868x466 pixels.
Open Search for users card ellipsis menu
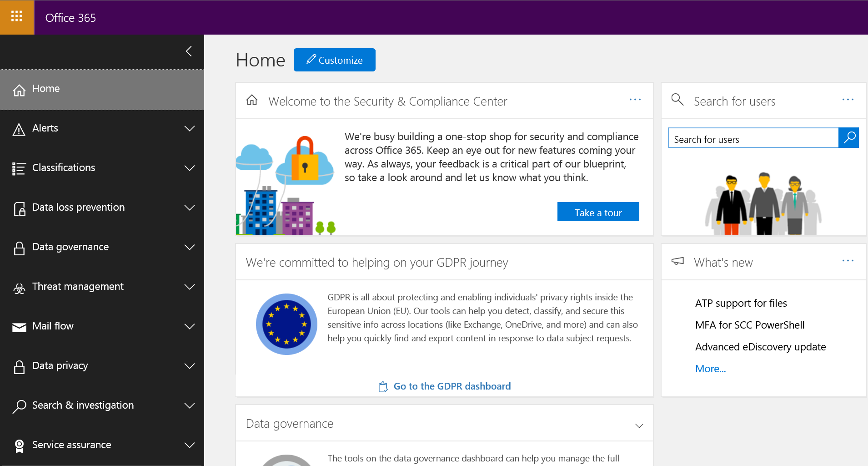point(848,100)
